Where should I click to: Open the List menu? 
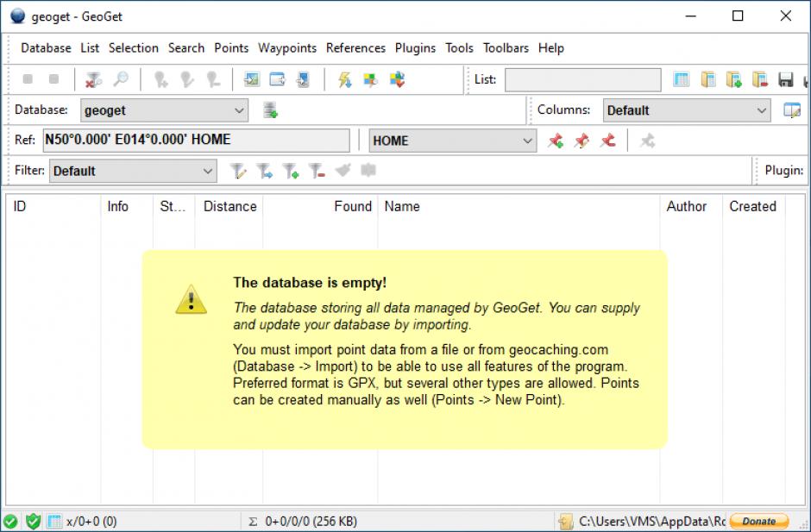pyautogui.click(x=90, y=48)
